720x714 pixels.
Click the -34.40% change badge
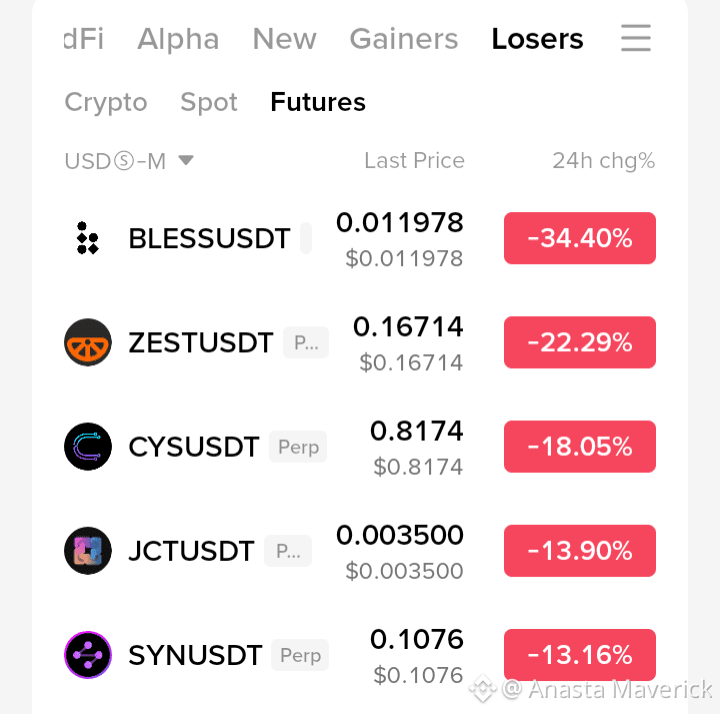click(x=579, y=238)
